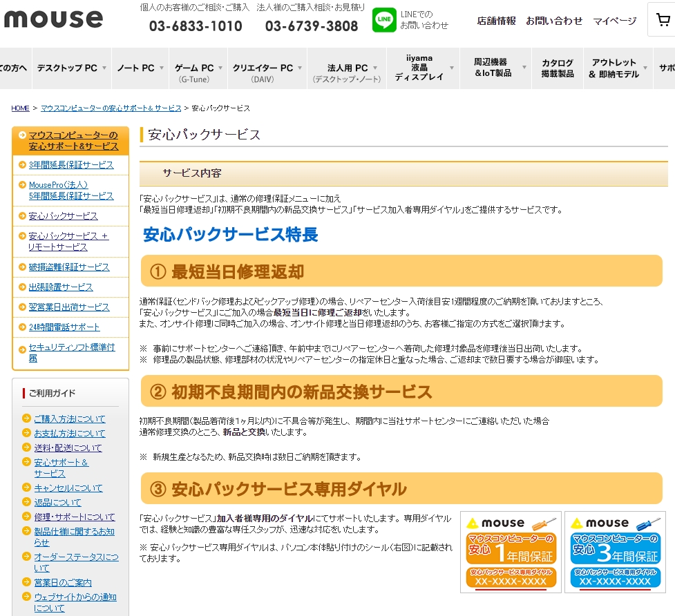Open the 安心パックサービス sidebar link
675x616 pixels.
64,216
